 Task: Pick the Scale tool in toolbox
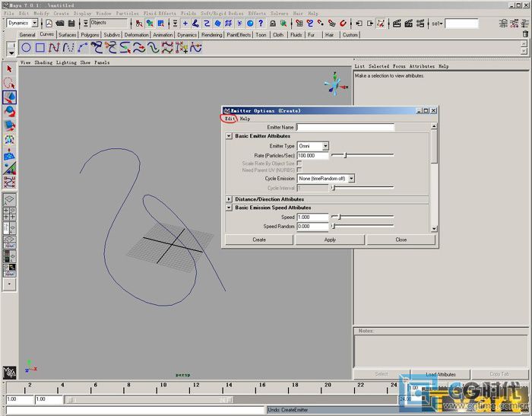click(9, 125)
